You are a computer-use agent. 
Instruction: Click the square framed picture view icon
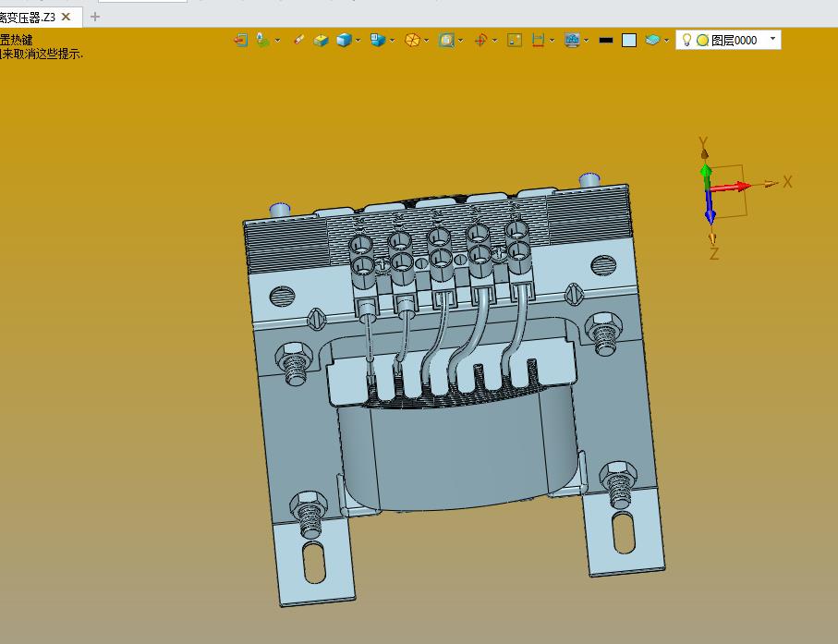[515, 40]
